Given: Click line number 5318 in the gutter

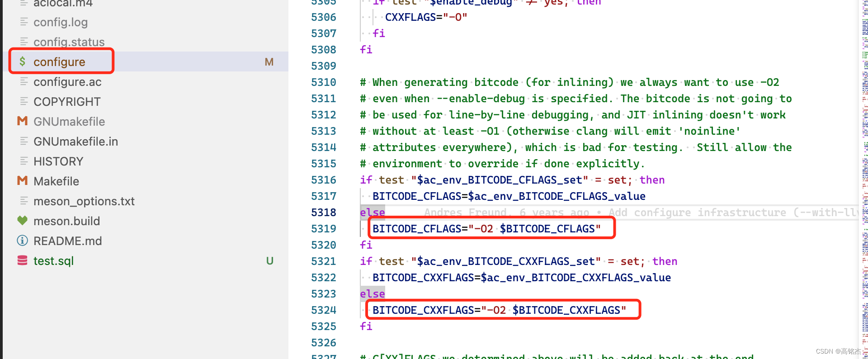Looking at the screenshot, I should 324,213.
